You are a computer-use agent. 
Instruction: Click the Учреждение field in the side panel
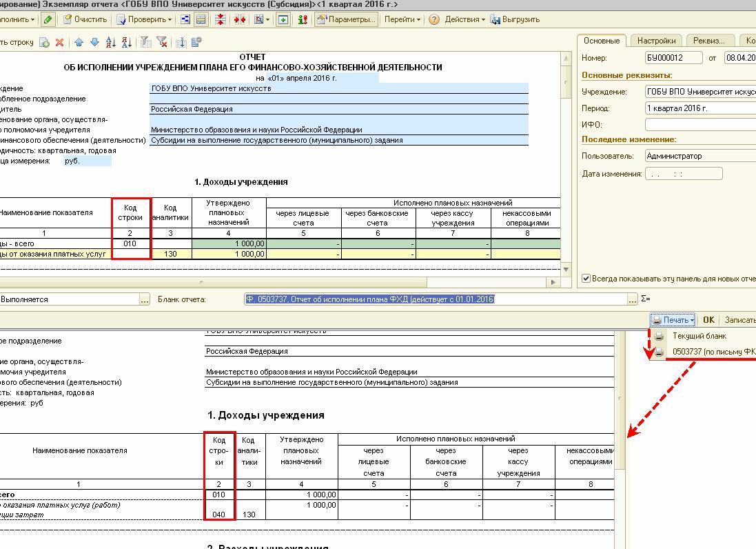701,92
